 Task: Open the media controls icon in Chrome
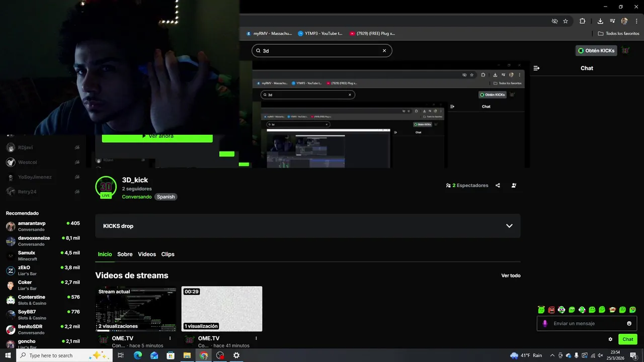pos(612,21)
